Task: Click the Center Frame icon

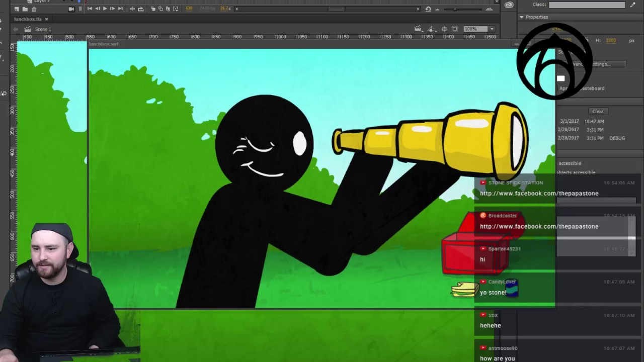Action: (x=132, y=9)
